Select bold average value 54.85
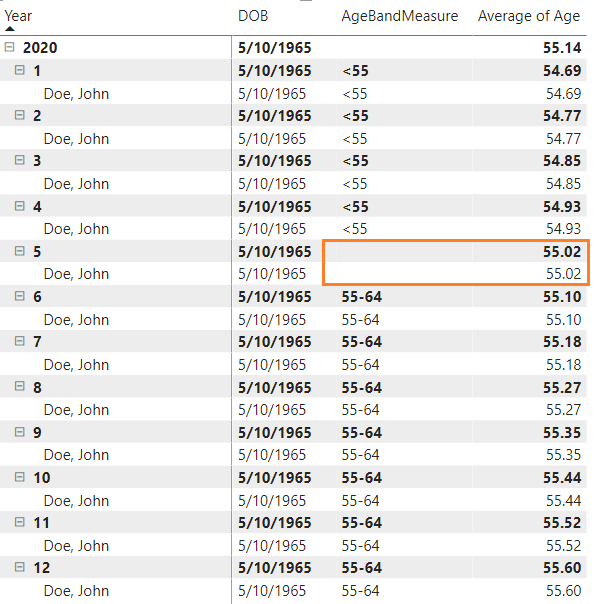Screen dimensions: 599x604 coord(562,161)
